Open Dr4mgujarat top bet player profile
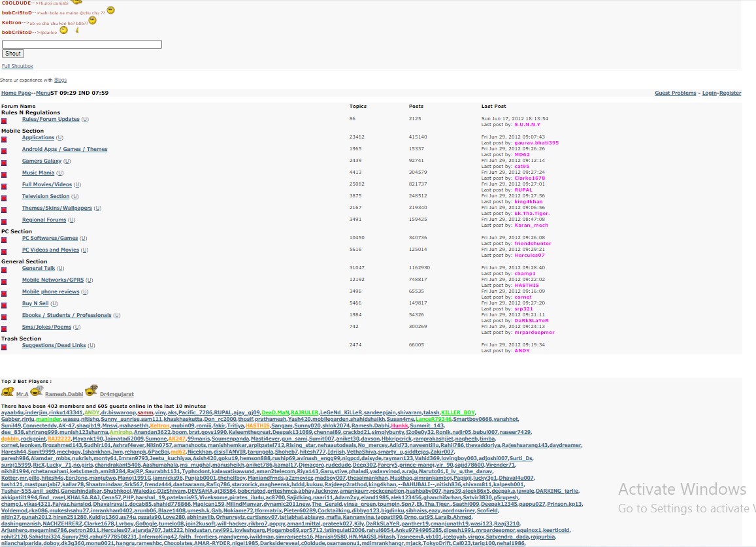This screenshot has height=547, width=756. tap(117, 394)
